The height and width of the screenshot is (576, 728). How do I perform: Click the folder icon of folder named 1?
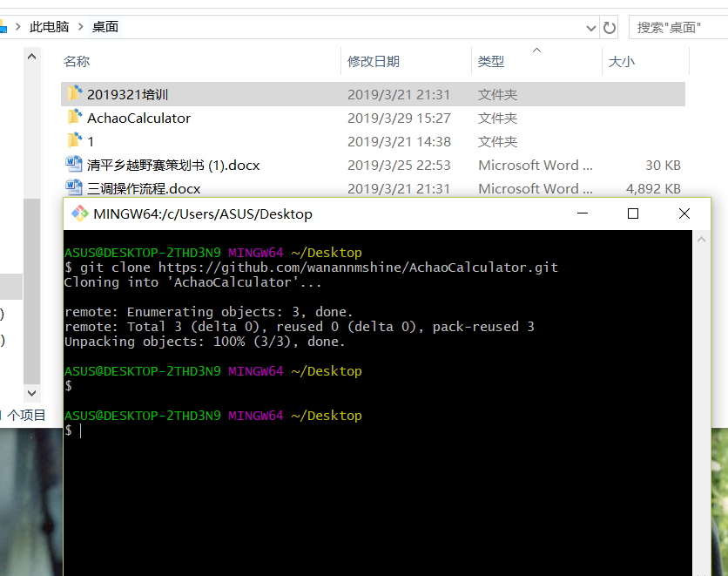[x=75, y=140]
